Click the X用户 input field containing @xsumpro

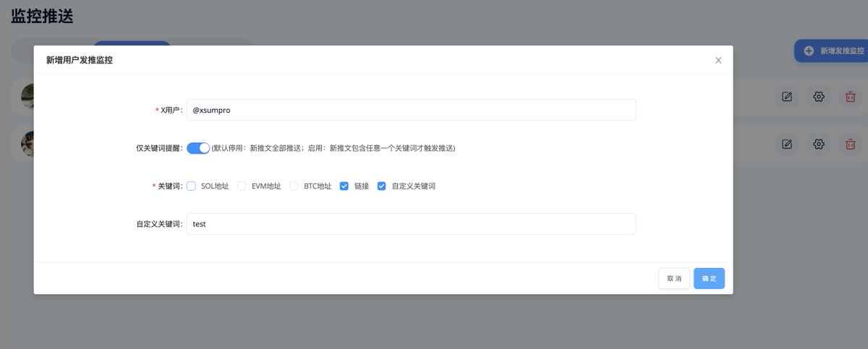411,110
